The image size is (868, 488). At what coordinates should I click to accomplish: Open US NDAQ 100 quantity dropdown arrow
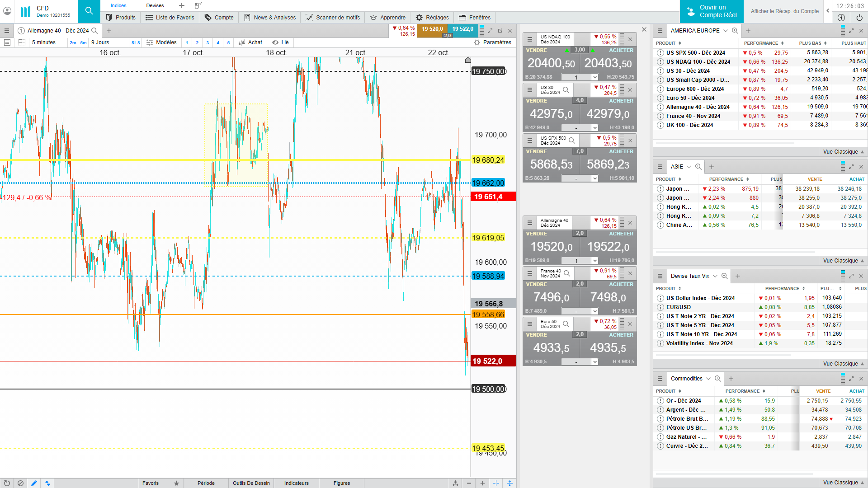595,77
